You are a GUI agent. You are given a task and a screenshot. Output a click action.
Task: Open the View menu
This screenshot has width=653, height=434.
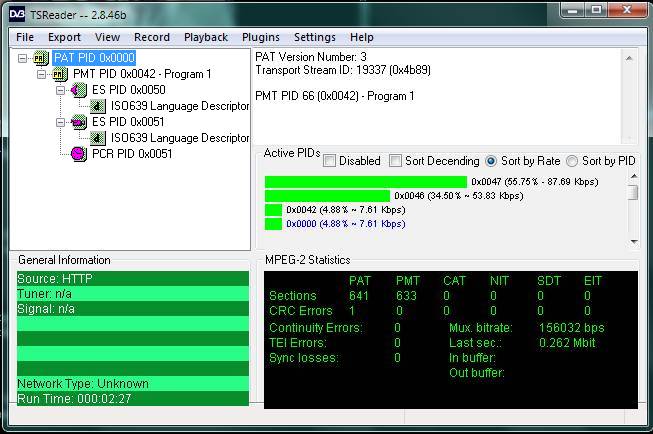pos(107,37)
